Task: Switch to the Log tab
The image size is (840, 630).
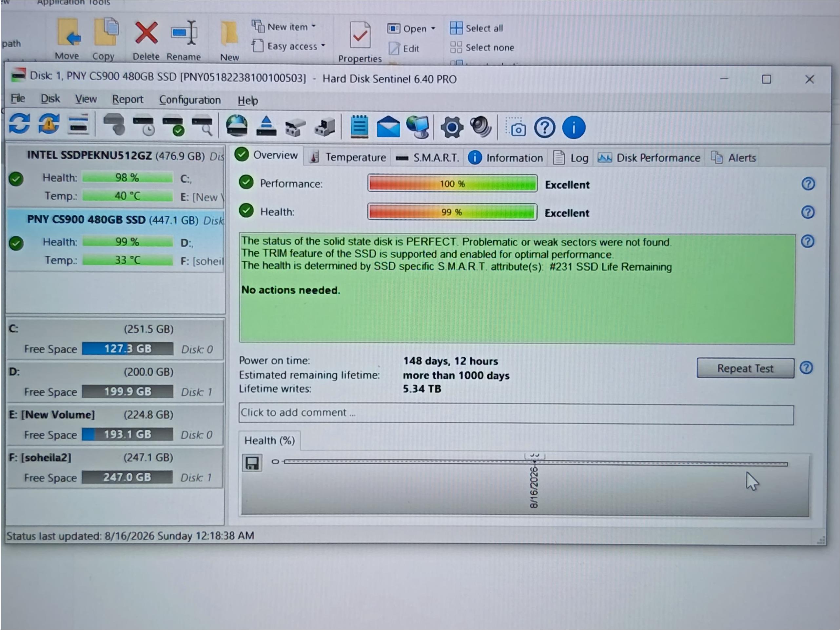Action: (571, 158)
